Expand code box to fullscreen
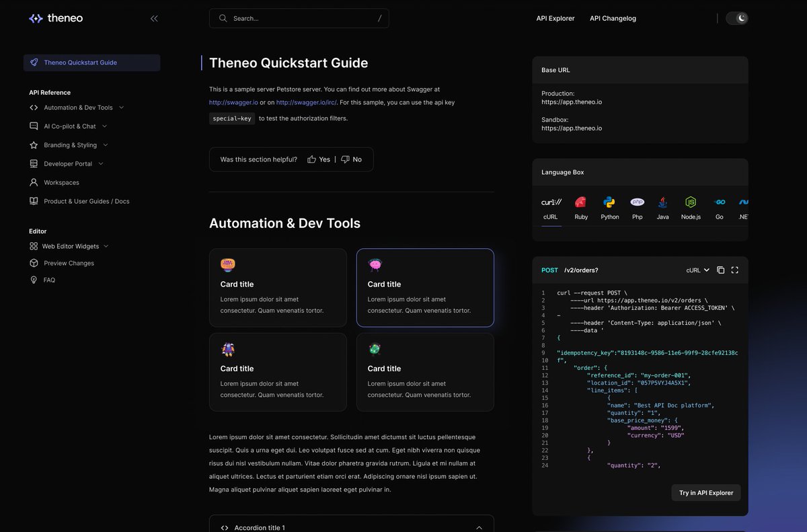 tap(735, 270)
